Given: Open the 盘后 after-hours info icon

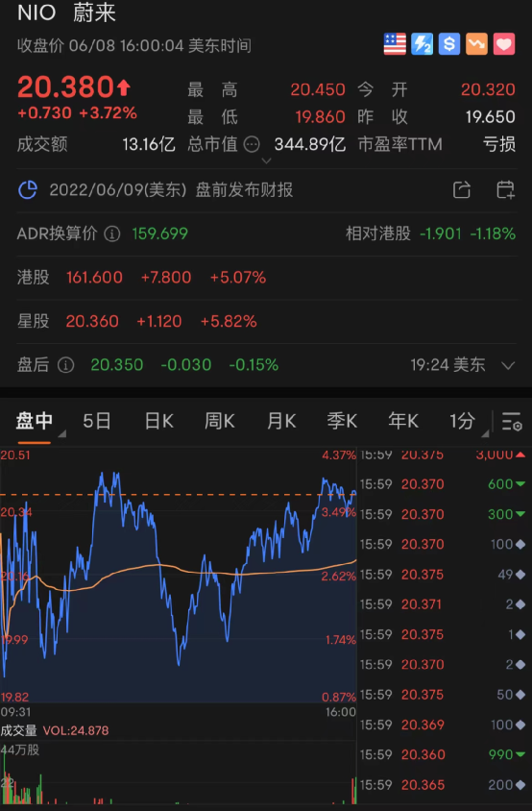Looking at the screenshot, I should click(x=65, y=365).
